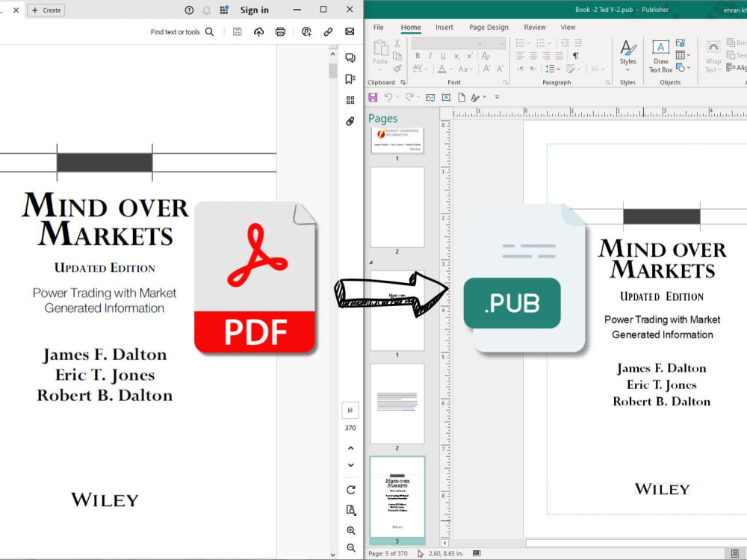This screenshot has height=560, width=747.
Task: Select page 3 thumbnail in Pages pane
Action: [x=397, y=497]
